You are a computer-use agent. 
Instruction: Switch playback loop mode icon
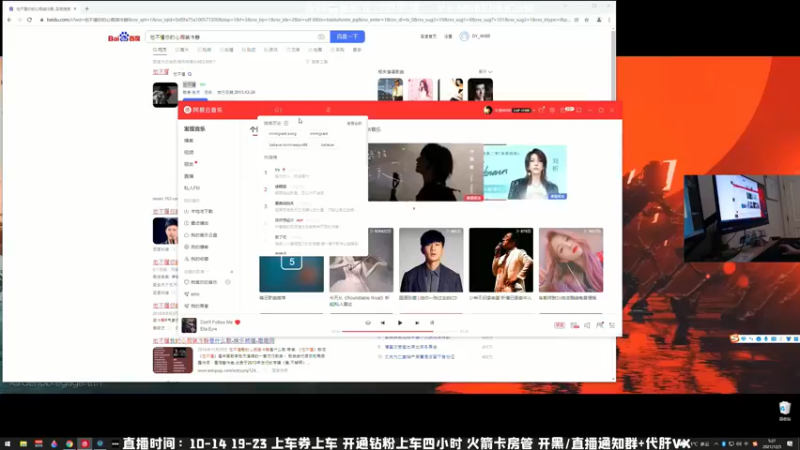[368, 322]
